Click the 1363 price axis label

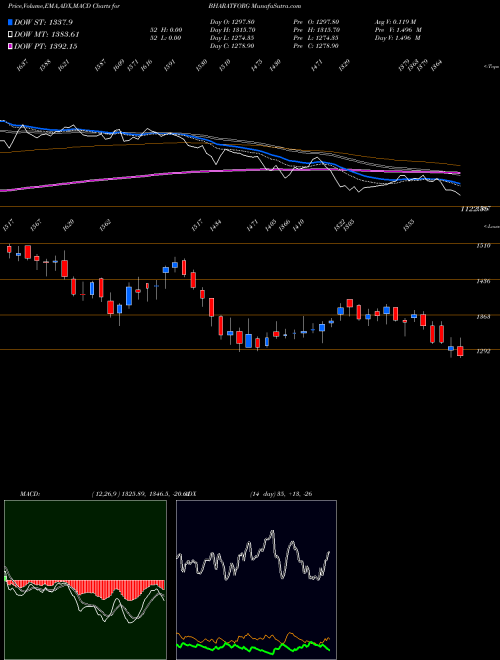483,317
